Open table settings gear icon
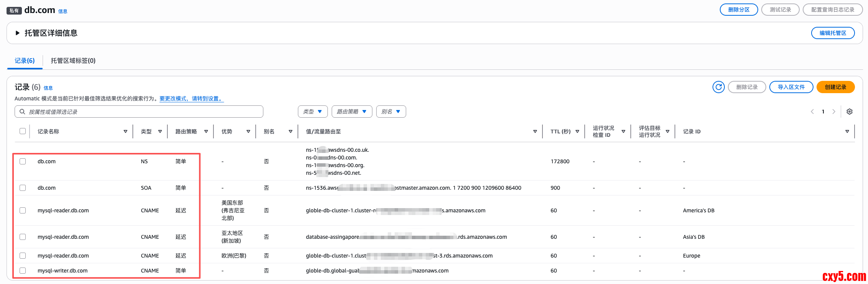The image size is (868, 284). [850, 112]
